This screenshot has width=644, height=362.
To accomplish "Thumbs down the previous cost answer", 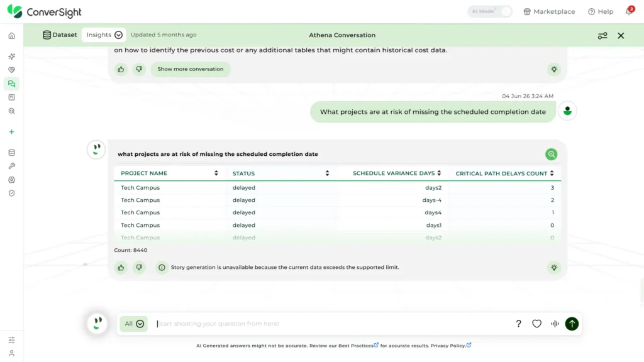I will (x=139, y=69).
